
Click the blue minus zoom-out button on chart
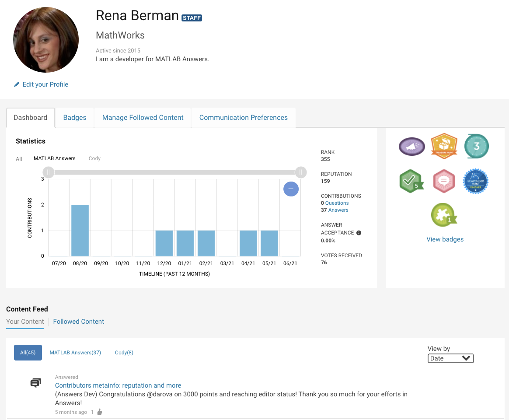(291, 189)
